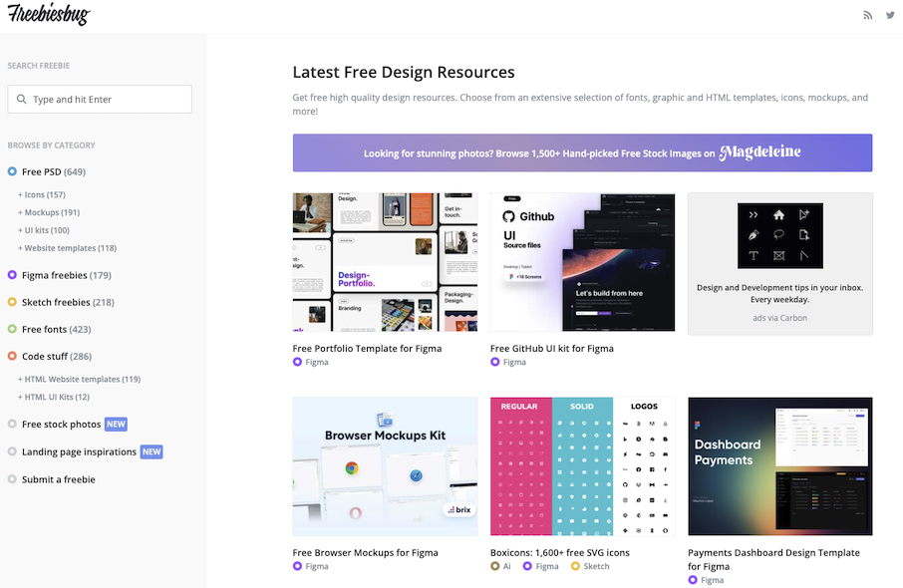Open the Twitter bird icon
This screenshot has width=903, height=588.
[x=890, y=15]
